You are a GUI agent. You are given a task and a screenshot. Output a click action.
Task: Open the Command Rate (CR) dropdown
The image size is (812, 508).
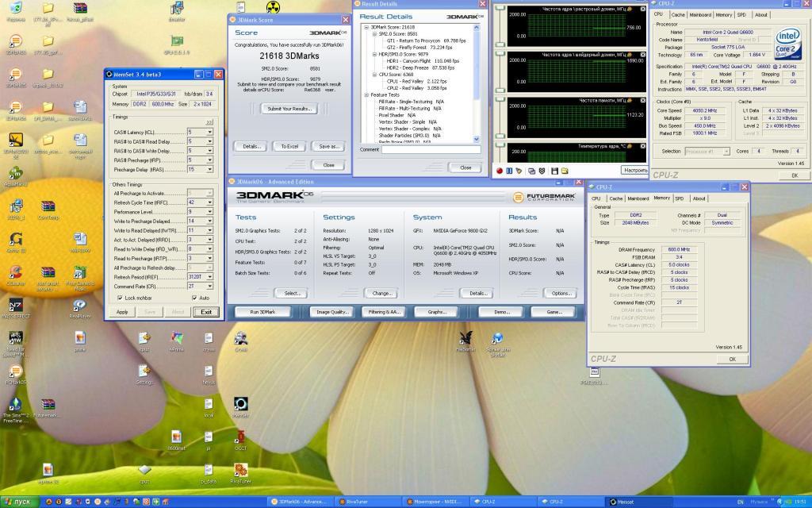tap(209, 286)
